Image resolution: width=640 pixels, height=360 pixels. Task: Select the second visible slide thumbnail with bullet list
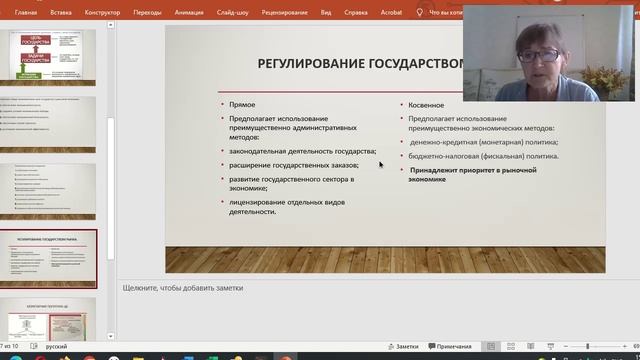pyautogui.click(x=48, y=124)
